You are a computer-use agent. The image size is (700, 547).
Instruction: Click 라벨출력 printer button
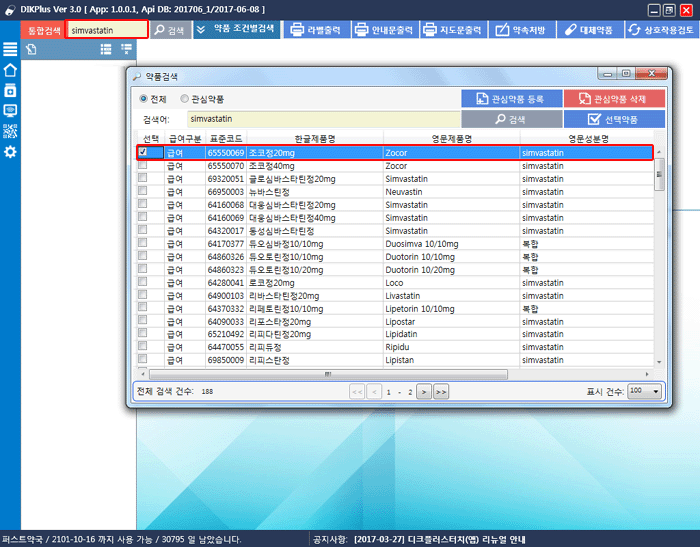coord(317,30)
